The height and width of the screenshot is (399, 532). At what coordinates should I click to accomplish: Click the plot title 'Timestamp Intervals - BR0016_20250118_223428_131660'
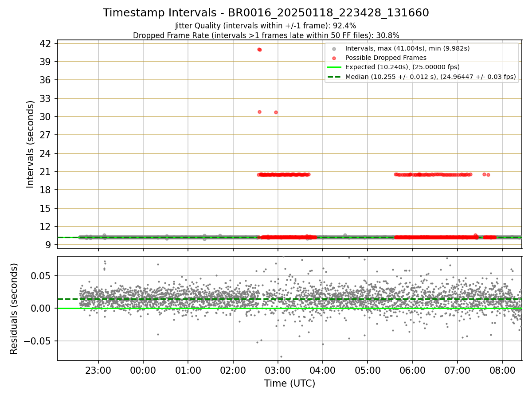(x=266, y=13)
